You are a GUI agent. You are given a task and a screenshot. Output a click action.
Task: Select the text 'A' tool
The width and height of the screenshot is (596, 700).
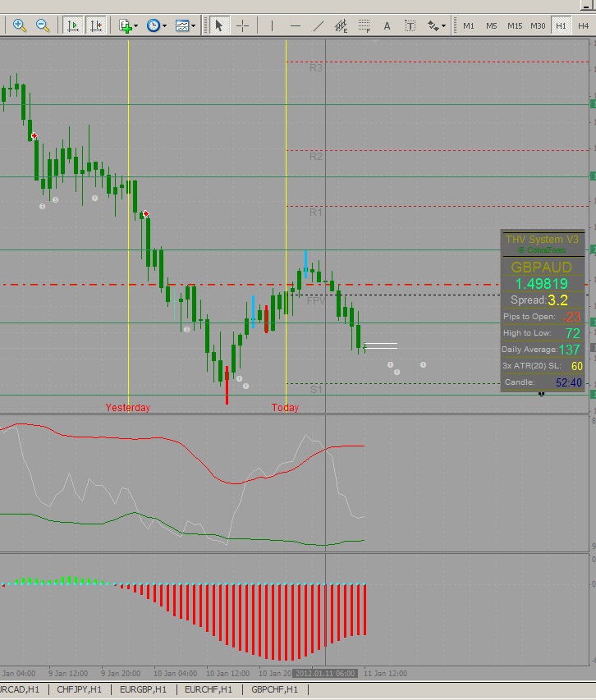387,25
